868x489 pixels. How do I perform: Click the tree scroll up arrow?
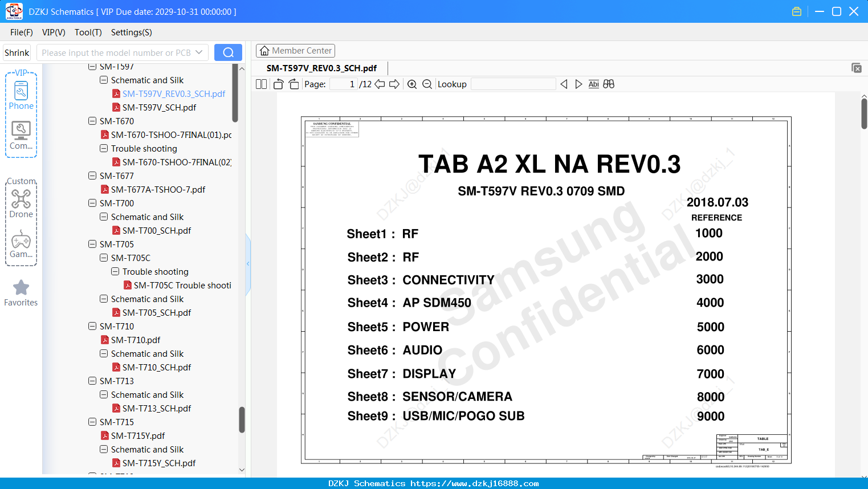(242, 68)
